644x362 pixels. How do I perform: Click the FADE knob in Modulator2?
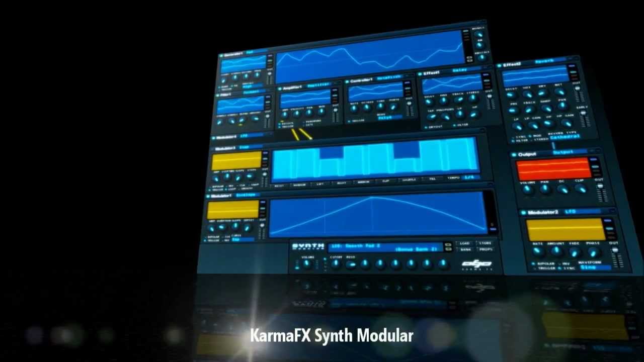[575, 253]
